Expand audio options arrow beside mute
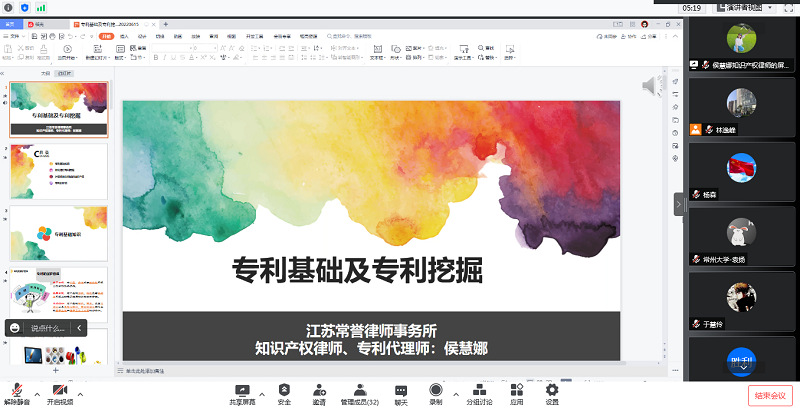800x408 pixels. 37,395
